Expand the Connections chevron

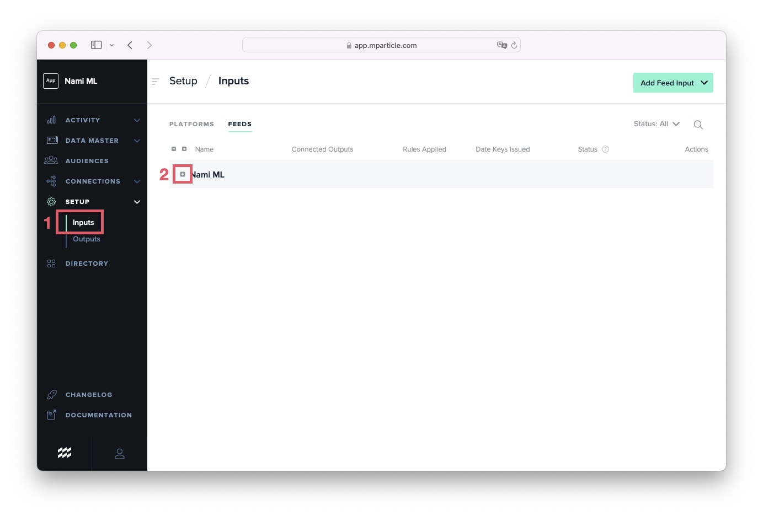(x=137, y=181)
